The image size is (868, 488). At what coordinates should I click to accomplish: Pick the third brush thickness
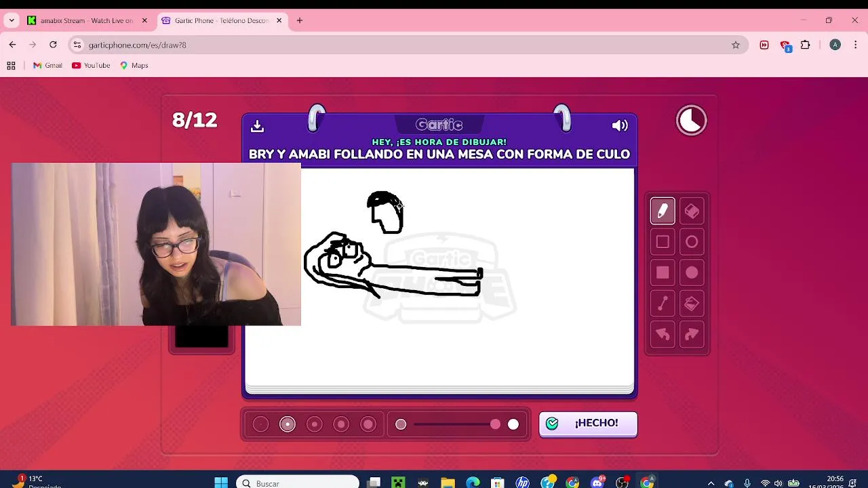click(314, 424)
